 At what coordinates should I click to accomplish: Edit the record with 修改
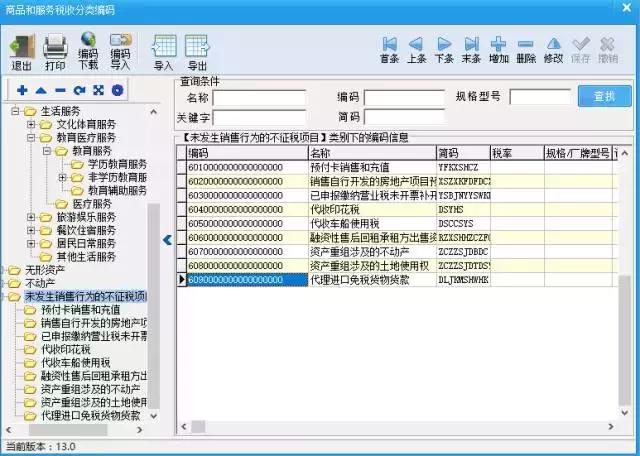[553, 50]
